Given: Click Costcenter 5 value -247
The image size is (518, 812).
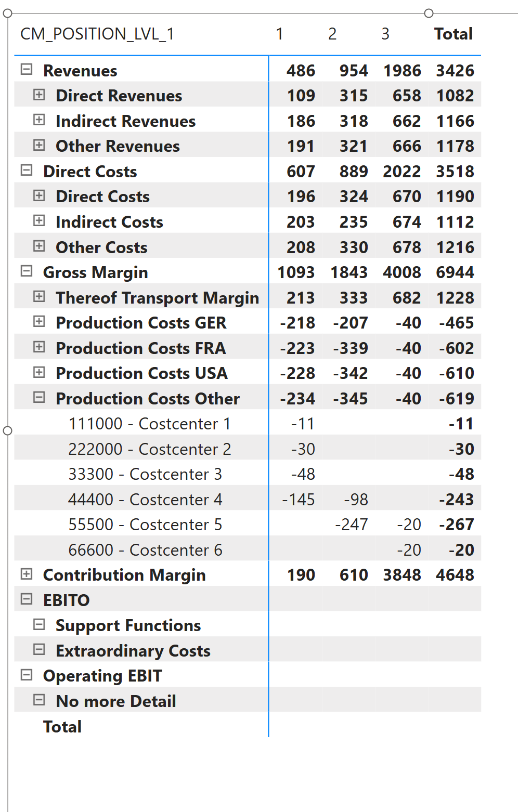Looking at the screenshot, I should (352, 525).
